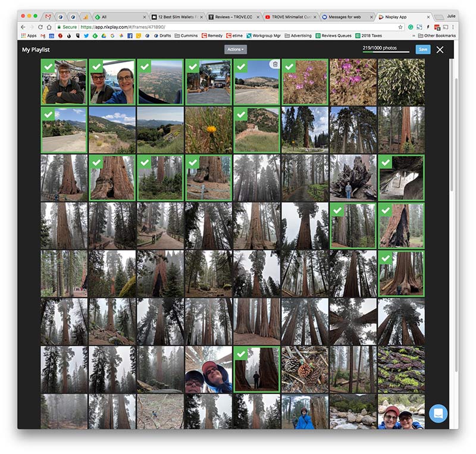Open the green Grammarly extension icon
The height and width of the screenshot is (454, 476).
pos(411,27)
